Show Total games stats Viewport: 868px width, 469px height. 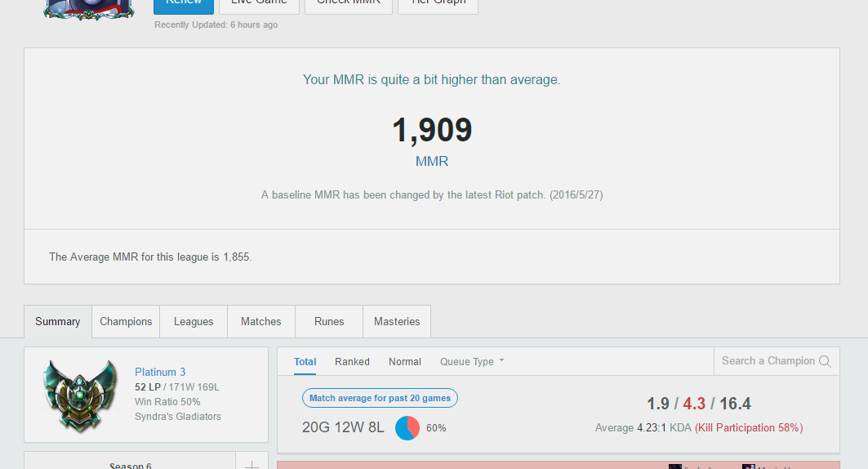[x=305, y=362]
